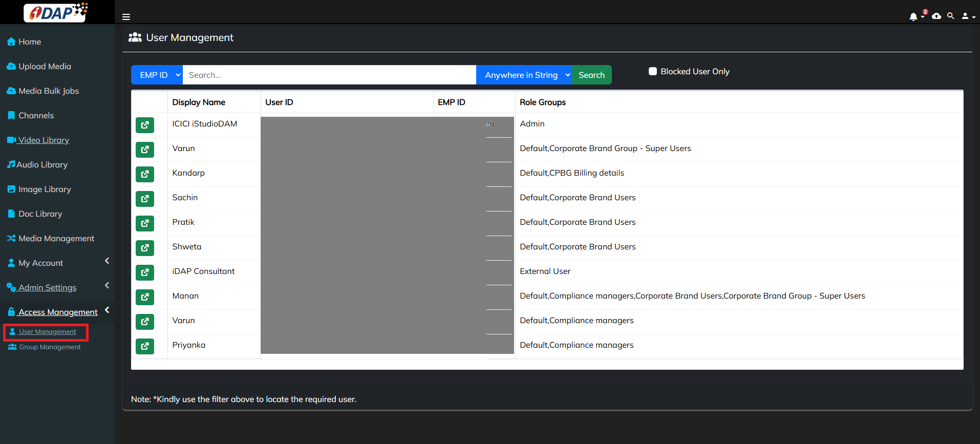Click the Search text input field
Image resolution: width=980 pixels, height=444 pixels.
[329, 75]
